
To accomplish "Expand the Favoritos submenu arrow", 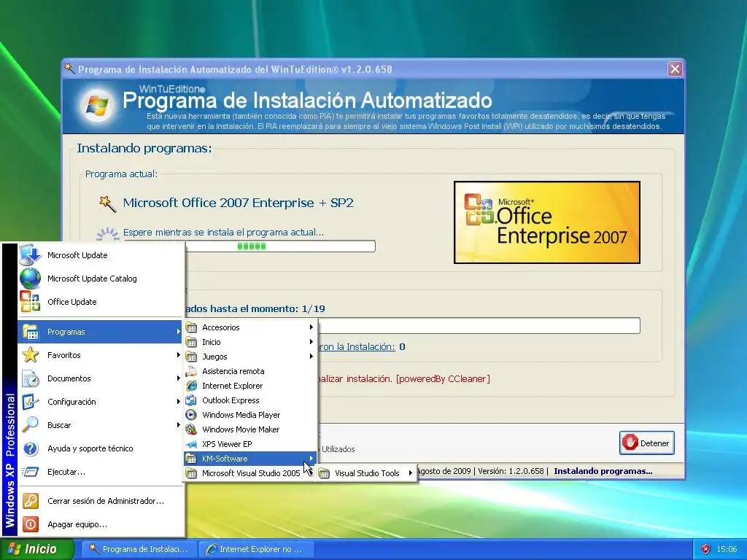I will point(179,355).
